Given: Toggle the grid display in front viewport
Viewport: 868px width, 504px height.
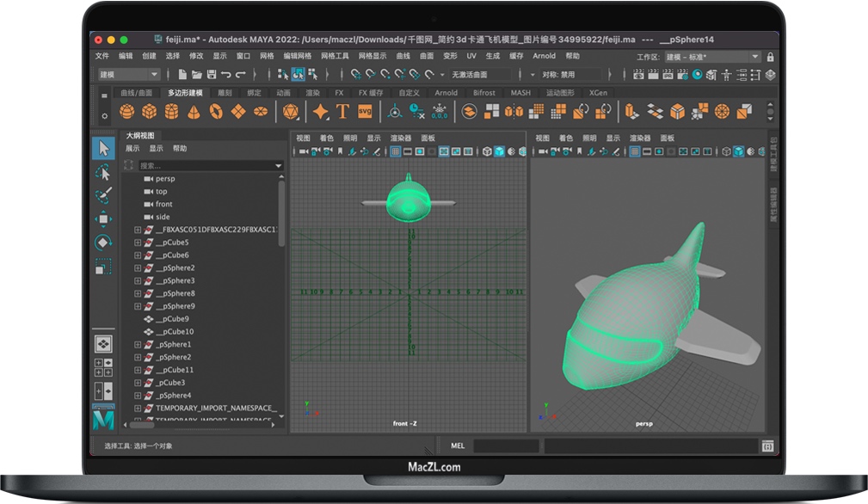Looking at the screenshot, I should [395, 151].
